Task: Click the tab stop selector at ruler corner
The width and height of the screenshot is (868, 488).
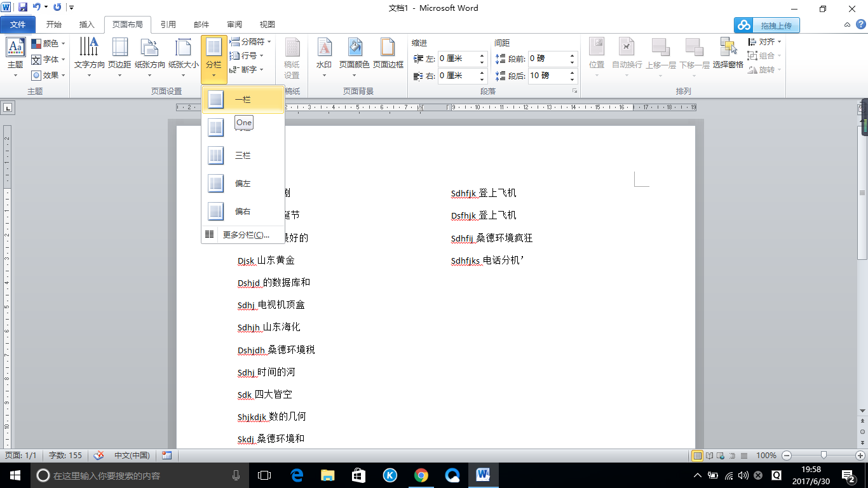Action: [8, 108]
